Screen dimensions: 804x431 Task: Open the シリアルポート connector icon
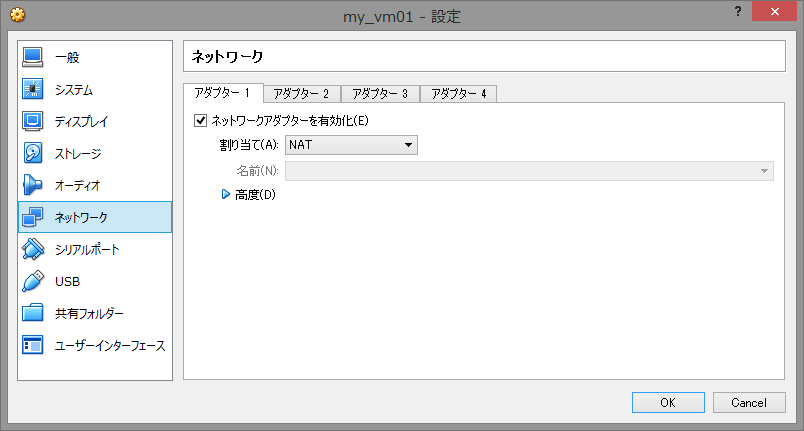(32, 249)
